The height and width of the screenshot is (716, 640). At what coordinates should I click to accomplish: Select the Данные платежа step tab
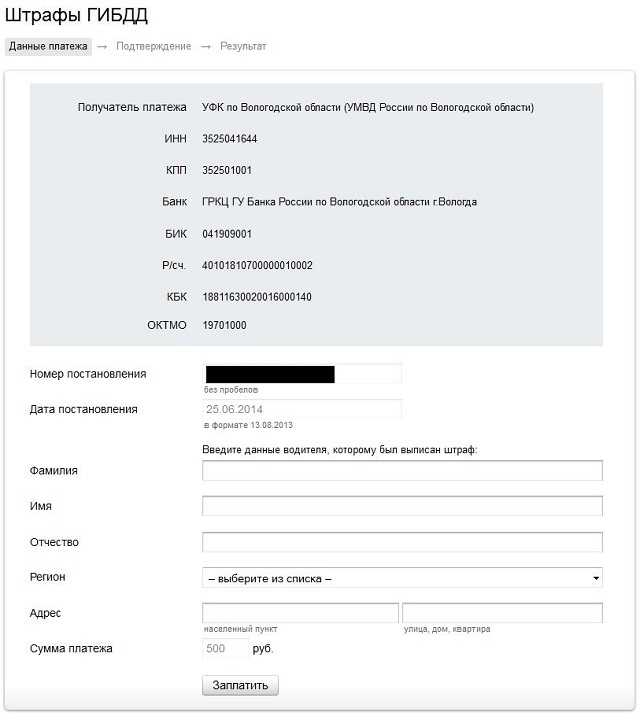click(x=48, y=46)
